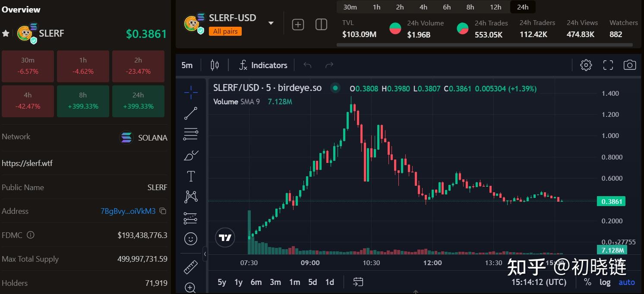Screen dimensions: 644x294
Task: Take a chart snapshot with camera icon
Action: (x=630, y=65)
